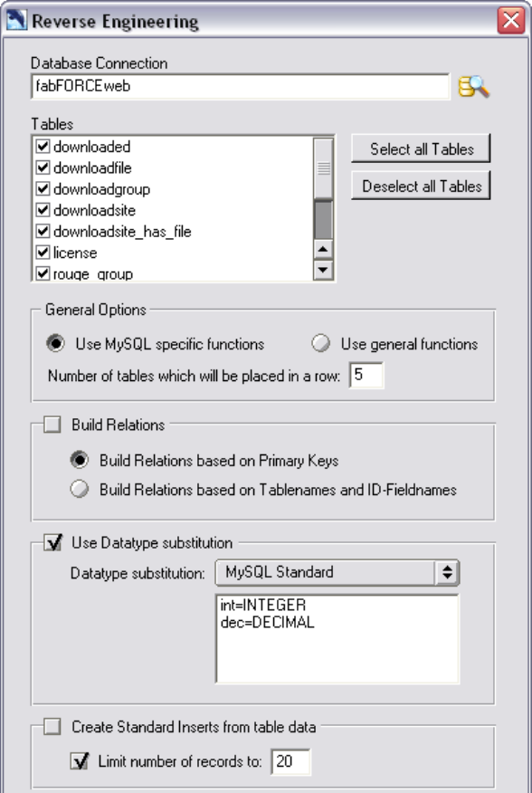Toggle the license table checkbox

tap(43, 253)
